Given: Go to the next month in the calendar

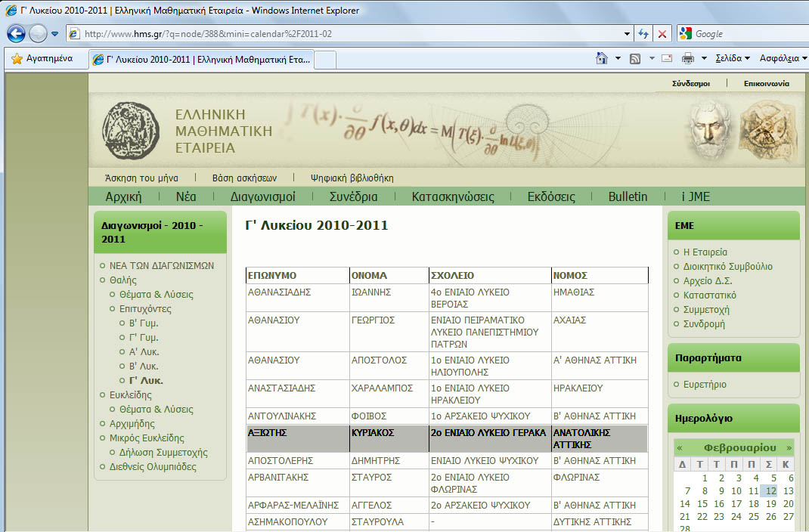Looking at the screenshot, I should click(789, 447).
